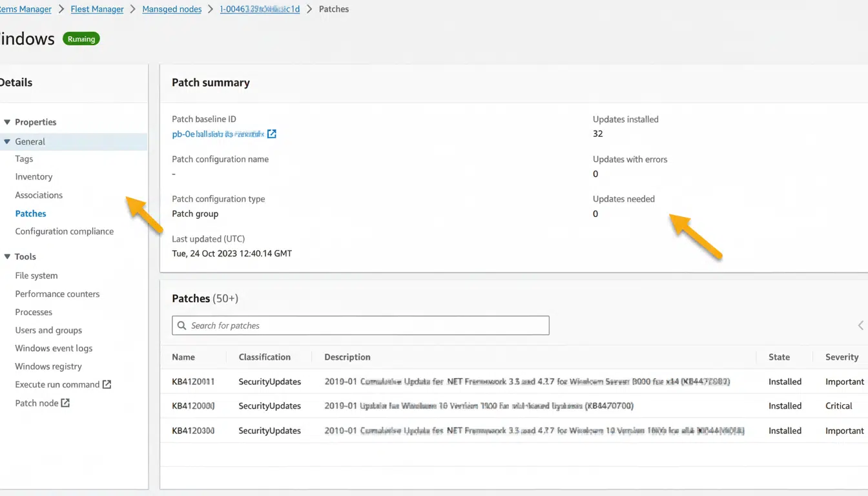Open the File system tool
868x496 pixels.
coord(36,276)
